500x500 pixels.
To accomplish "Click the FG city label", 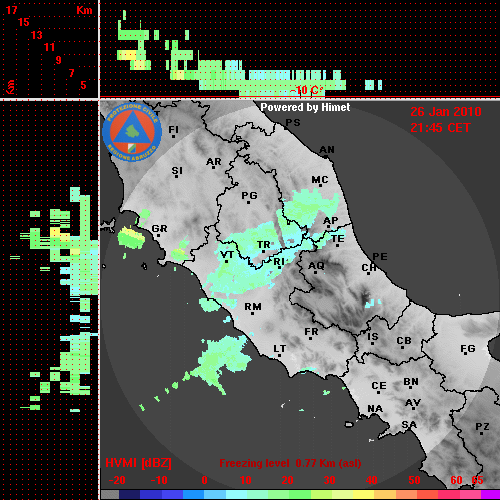I will click(x=468, y=349).
